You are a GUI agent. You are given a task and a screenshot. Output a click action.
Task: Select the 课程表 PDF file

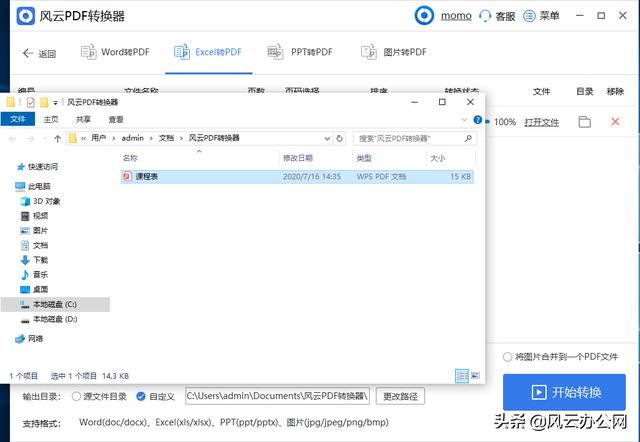tap(297, 176)
